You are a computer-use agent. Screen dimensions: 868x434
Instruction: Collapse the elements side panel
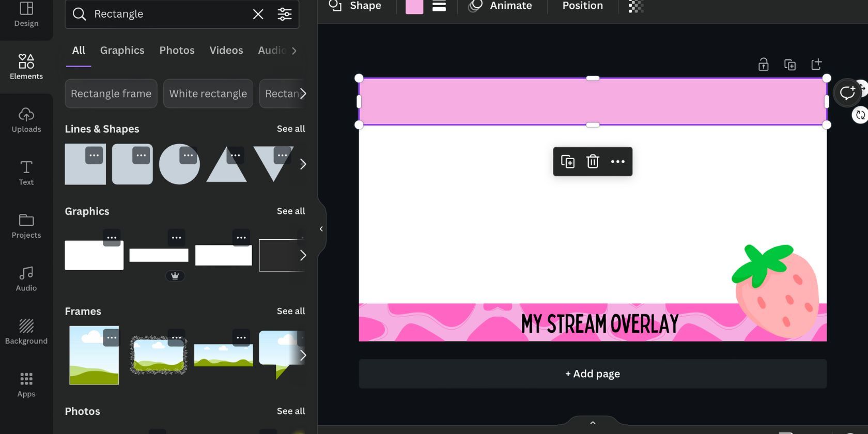tap(321, 229)
